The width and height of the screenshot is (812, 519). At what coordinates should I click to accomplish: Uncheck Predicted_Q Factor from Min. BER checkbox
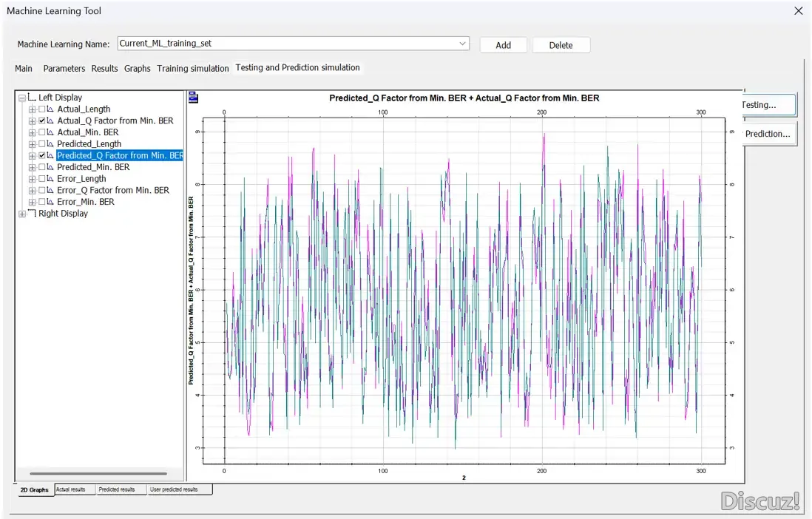(x=42, y=155)
